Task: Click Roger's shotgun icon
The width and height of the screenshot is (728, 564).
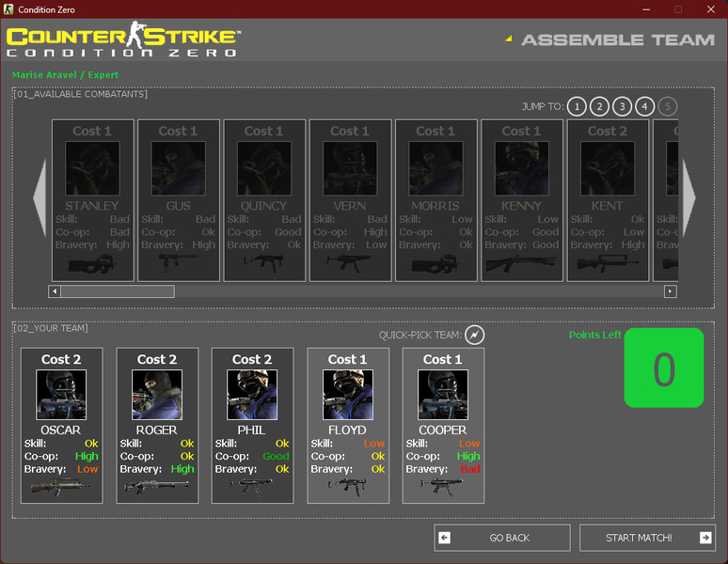Action: click(x=156, y=486)
